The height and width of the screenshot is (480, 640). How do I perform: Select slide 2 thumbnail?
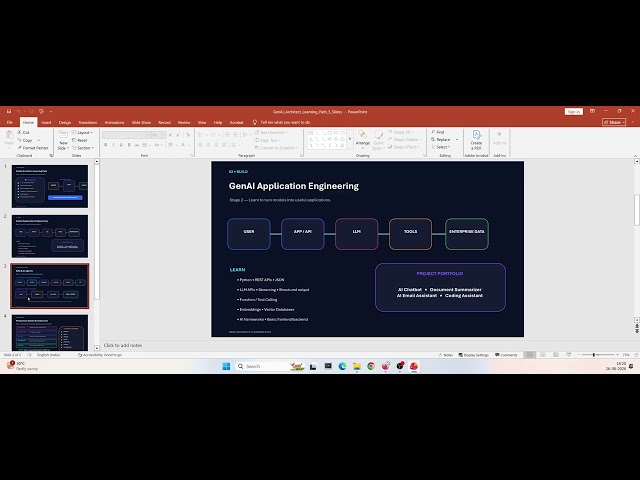click(50, 236)
